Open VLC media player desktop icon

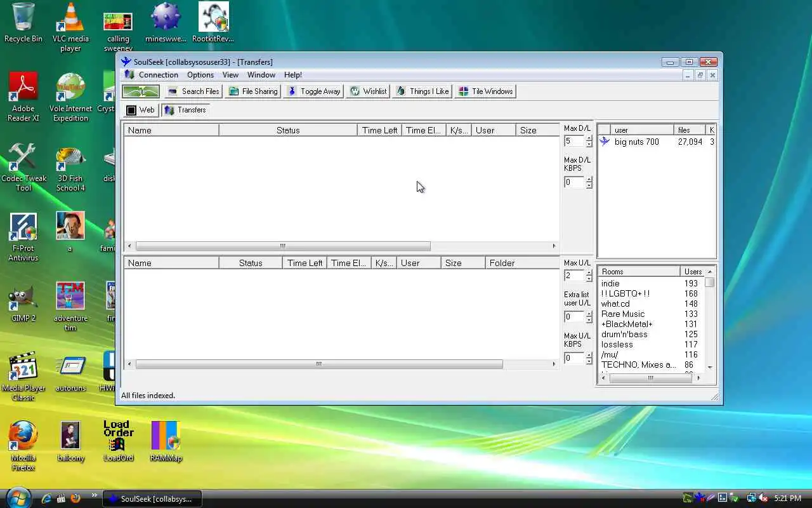tap(70, 27)
